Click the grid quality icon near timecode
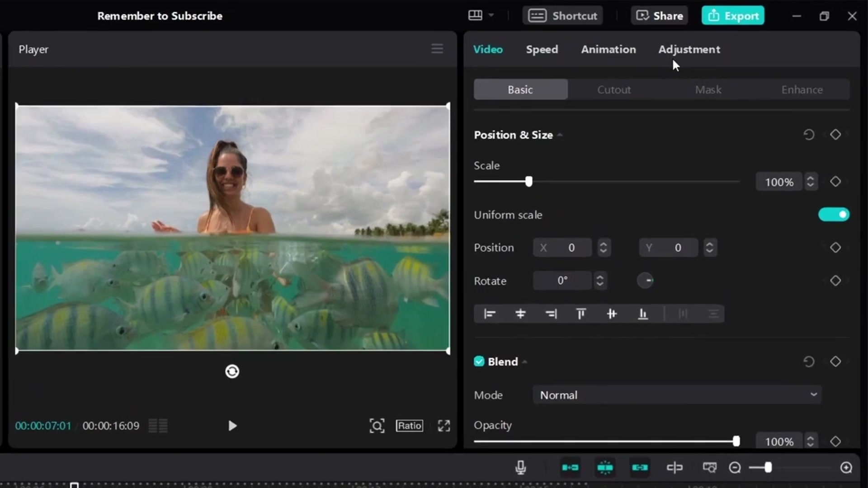Screen dimensions: 868x488 [x=158, y=426]
